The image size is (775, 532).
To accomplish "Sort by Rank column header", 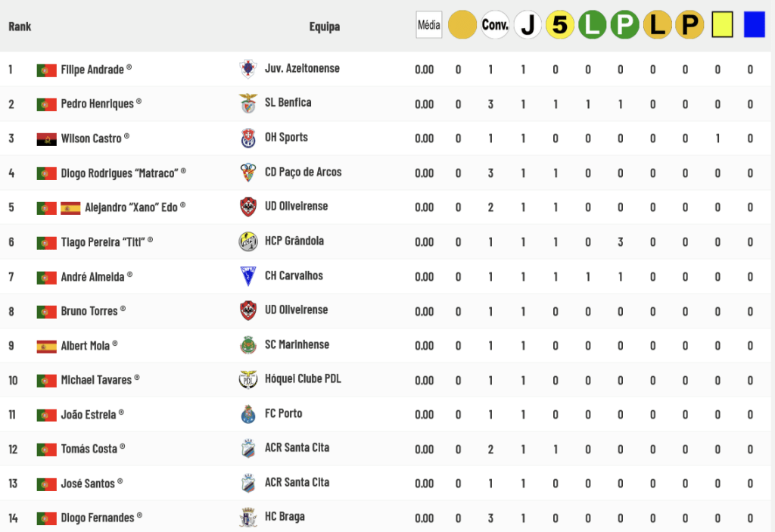I will coord(20,26).
